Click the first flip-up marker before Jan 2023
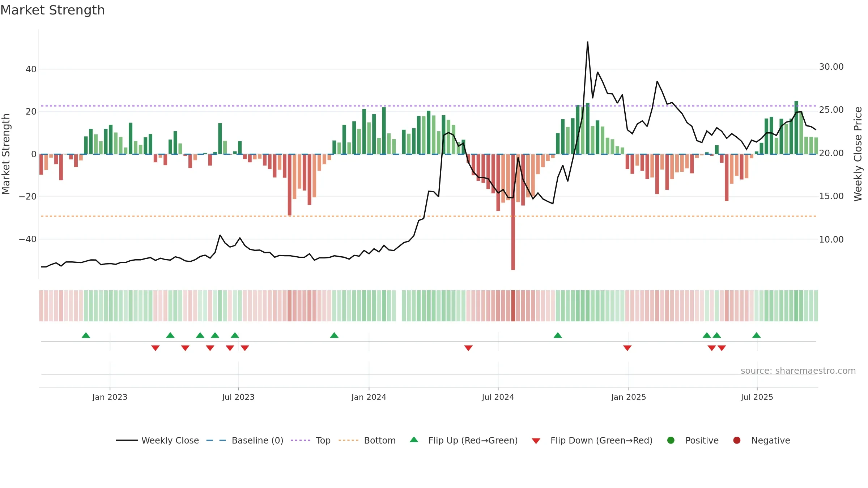Image resolution: width=868 pixels, height=488 pixels. (86, 335)
